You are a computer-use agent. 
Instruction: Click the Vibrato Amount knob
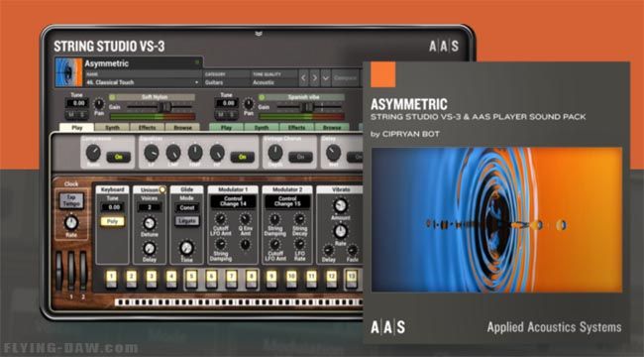coord(340,205)
